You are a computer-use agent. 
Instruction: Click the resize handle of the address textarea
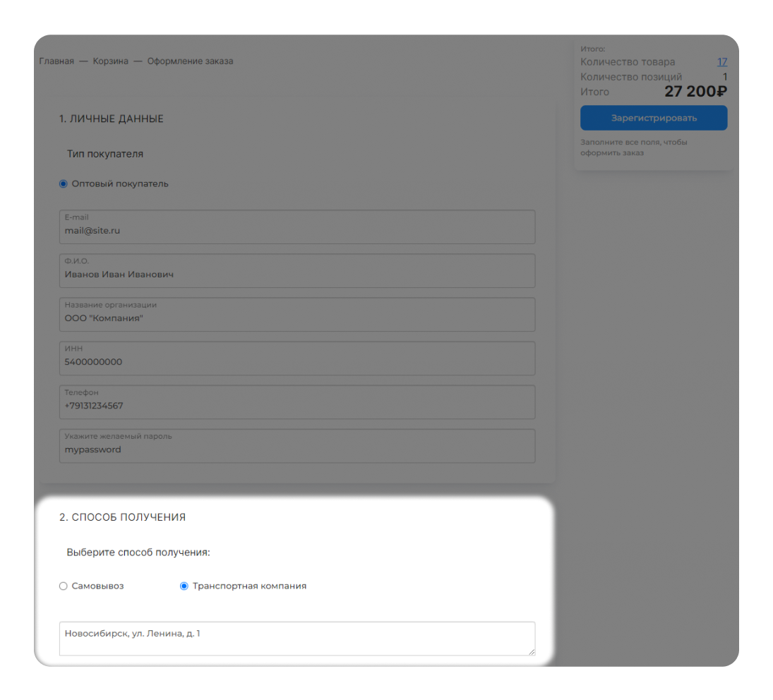pyautogui.click(x=531, y=651)
